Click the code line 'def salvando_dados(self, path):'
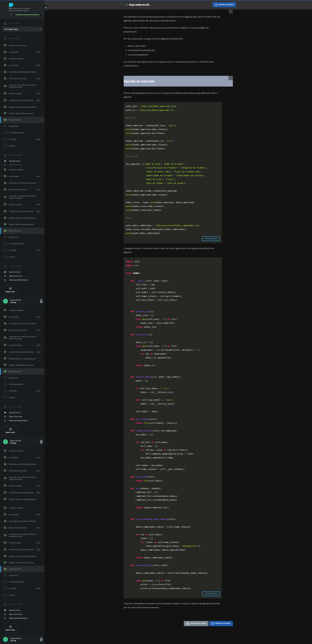This screenshot has width=312, height=644. point(150,565)
